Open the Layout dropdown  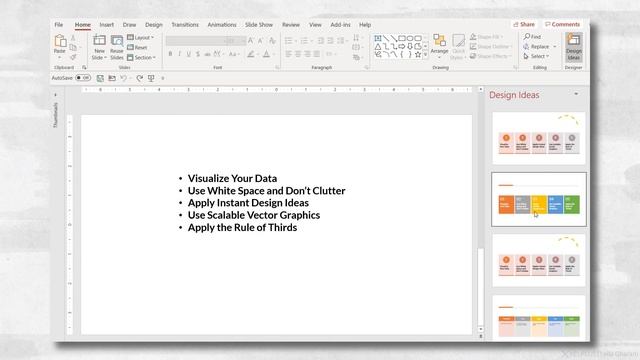(140, 38)
